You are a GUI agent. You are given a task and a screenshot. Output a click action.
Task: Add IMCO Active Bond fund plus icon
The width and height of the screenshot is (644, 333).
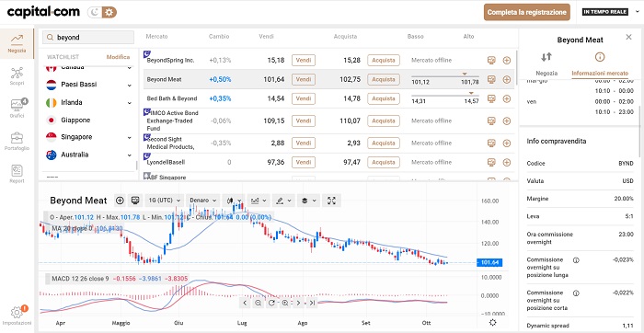506,121
